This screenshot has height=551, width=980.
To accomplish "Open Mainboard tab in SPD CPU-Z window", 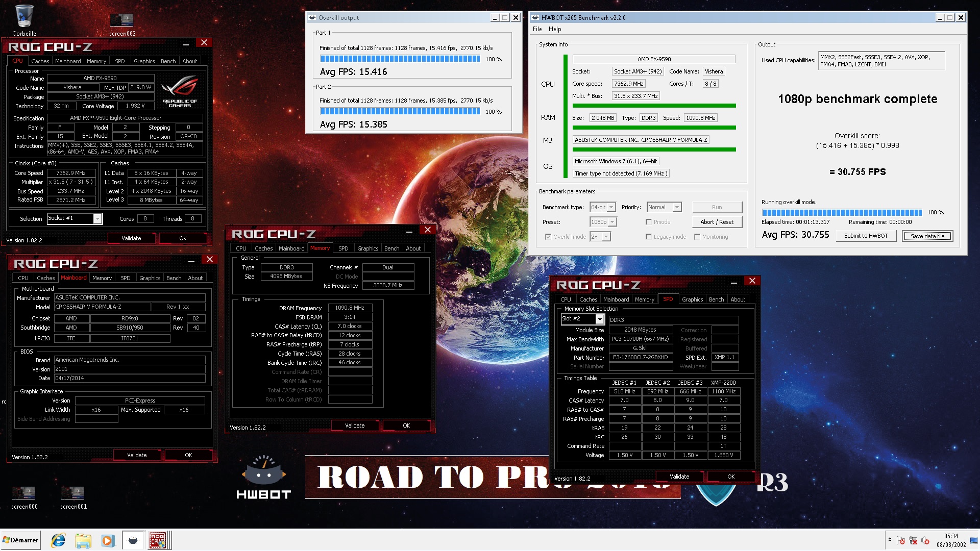I will coord(616,299).
